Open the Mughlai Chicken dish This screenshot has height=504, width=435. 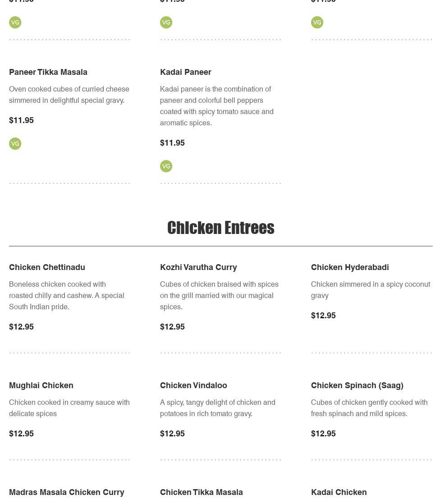point(41,385)
